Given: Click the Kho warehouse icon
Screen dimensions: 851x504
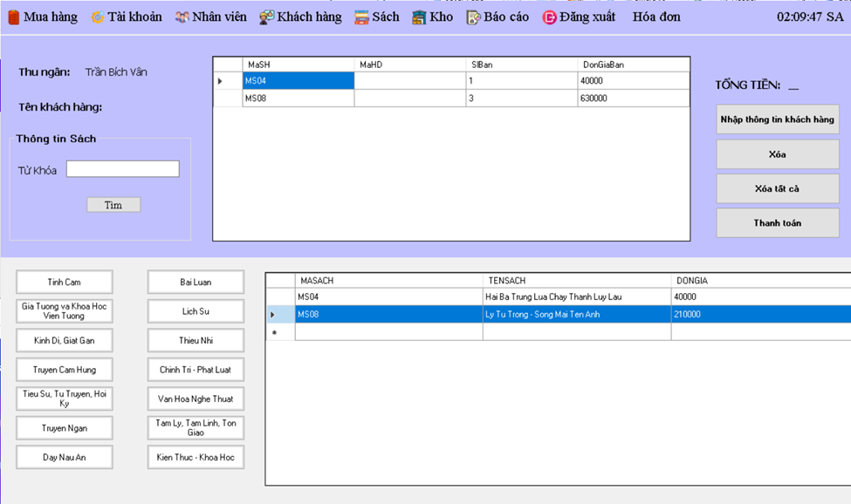Looking at the screenshot, I should [x=419, y=17].
